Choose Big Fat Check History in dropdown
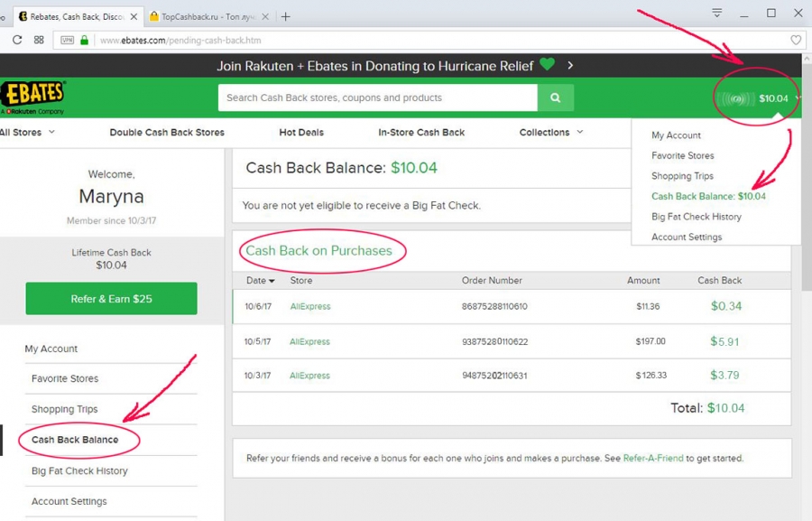The width and height of the screenshot is (812, 521). [x=696, y=217]
